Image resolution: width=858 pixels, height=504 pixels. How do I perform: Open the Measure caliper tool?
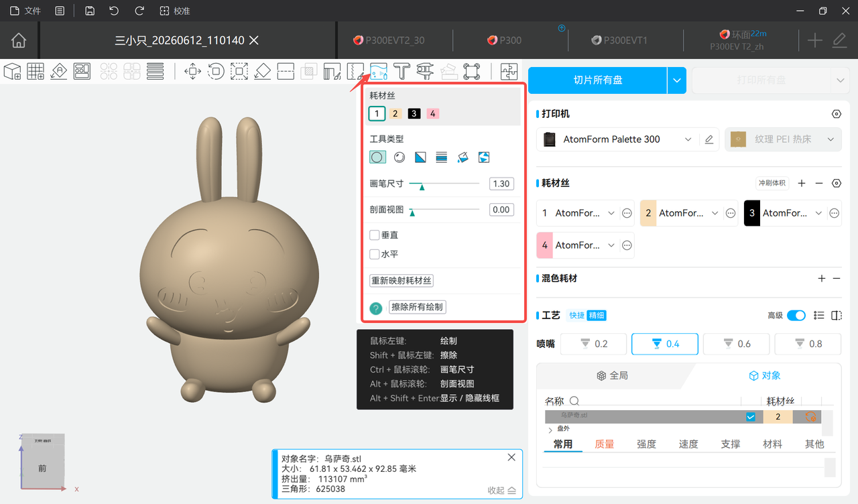point(425,71)
